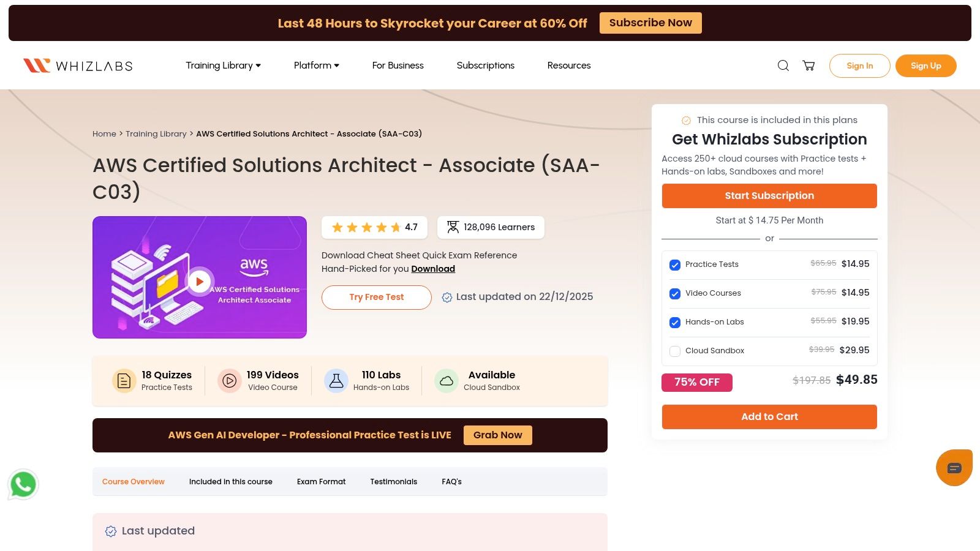980x551 pixels.
Task: Click Subscribe Now in top banner
Action: [x=650, y=23]
